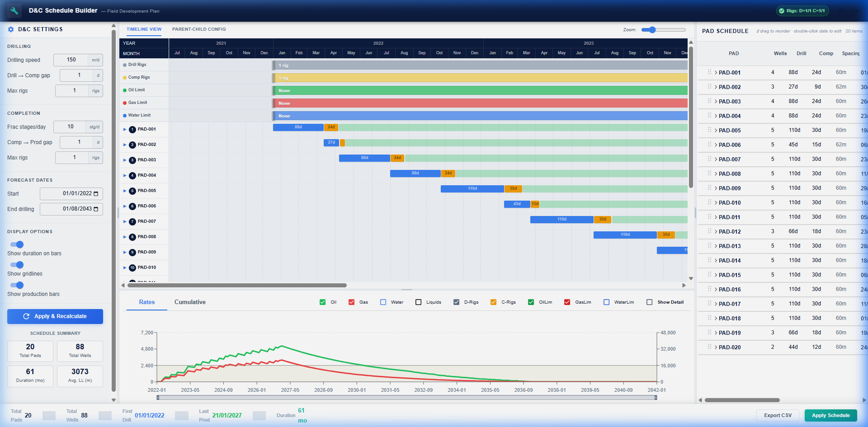Switch to the Parent-Child Config tab
The height and width of the screenshot is (427, 868).
point(199,29)
